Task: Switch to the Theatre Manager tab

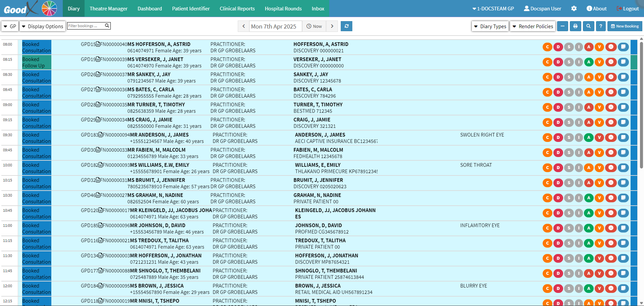Action: [x=108, y=8]
